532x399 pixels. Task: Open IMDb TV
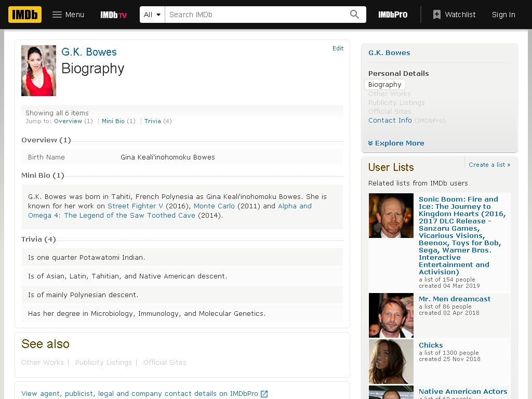pos(113,15)
